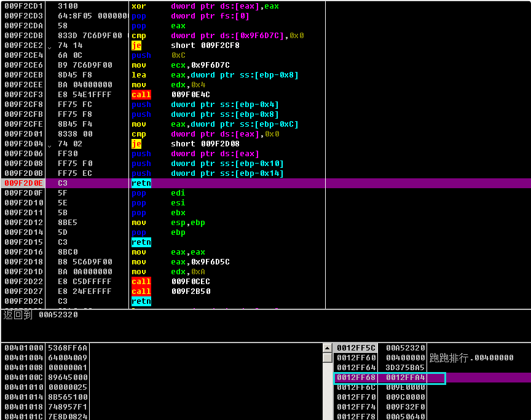This screenshot has height=420, width=531.
Task: Click the jump direction chevron beside 74 14
Action: tap(50, 46)
